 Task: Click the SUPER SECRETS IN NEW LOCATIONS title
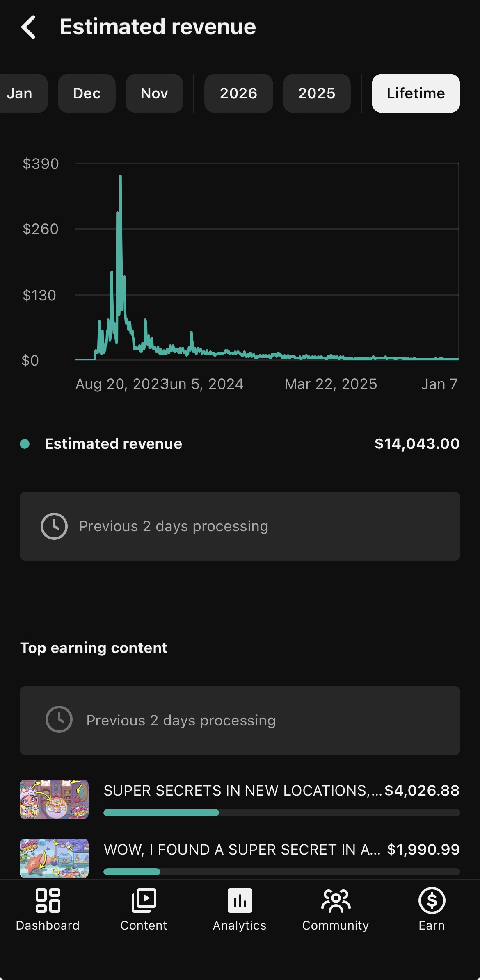point(242,791)
